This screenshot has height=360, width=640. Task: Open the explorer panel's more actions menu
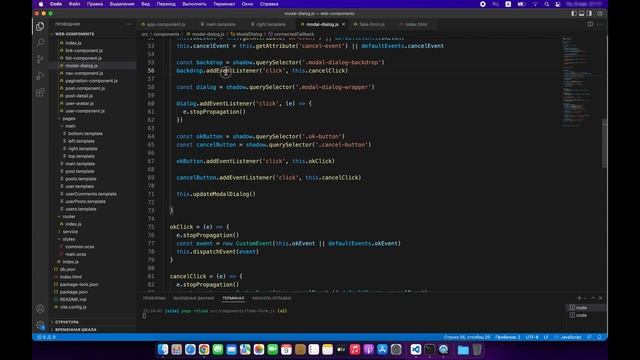pyautogui.click(x=128, y=24)
